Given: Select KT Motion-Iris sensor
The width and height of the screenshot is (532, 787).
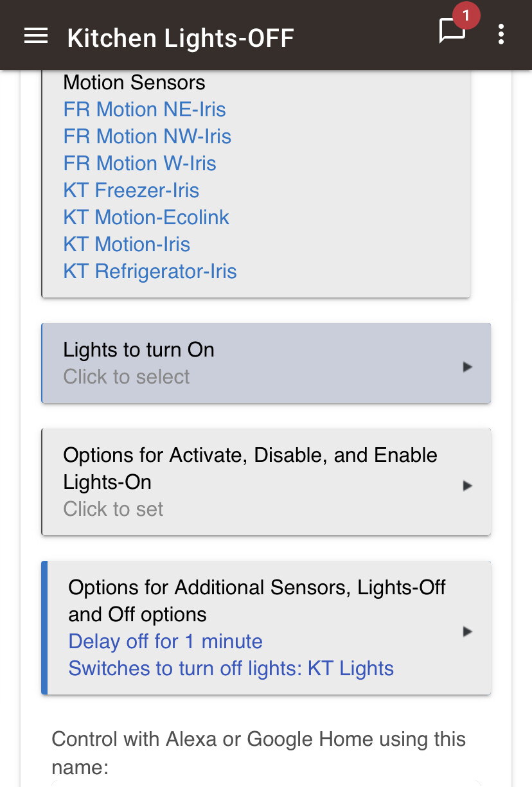Looking at the screenshot, I should pyautogui.click(x=127, y=244).
